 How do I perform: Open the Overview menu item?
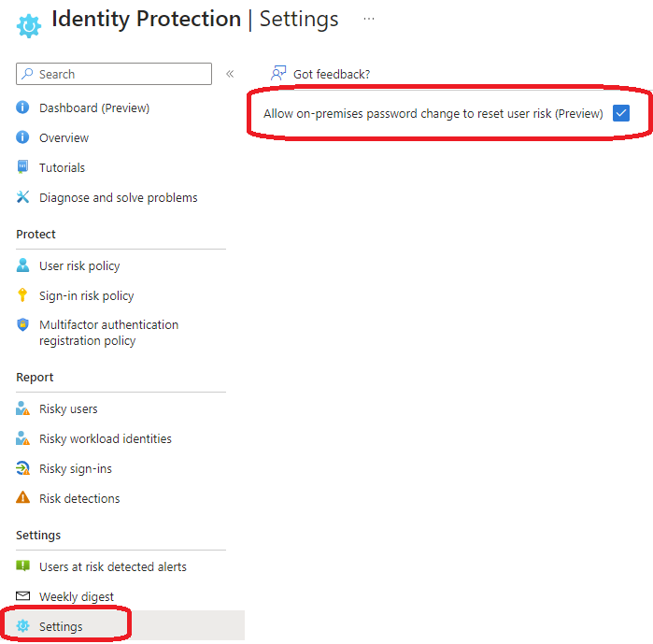64,138
